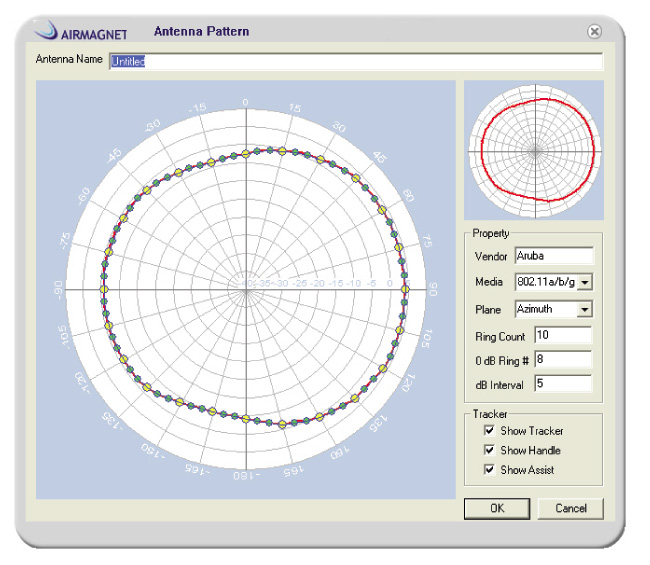Click the antenna pattern preview thumbnail
650x565 pixels.
[x=534, y=150]
